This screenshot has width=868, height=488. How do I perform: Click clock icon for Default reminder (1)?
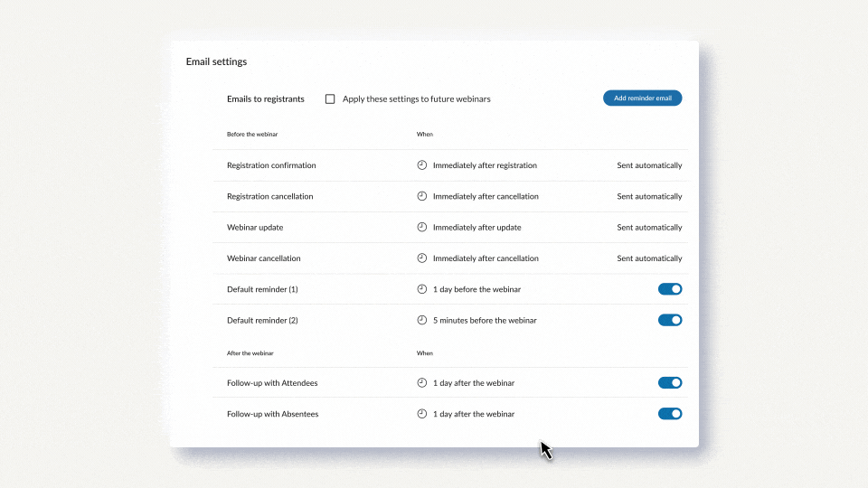[x=421, y=289]
